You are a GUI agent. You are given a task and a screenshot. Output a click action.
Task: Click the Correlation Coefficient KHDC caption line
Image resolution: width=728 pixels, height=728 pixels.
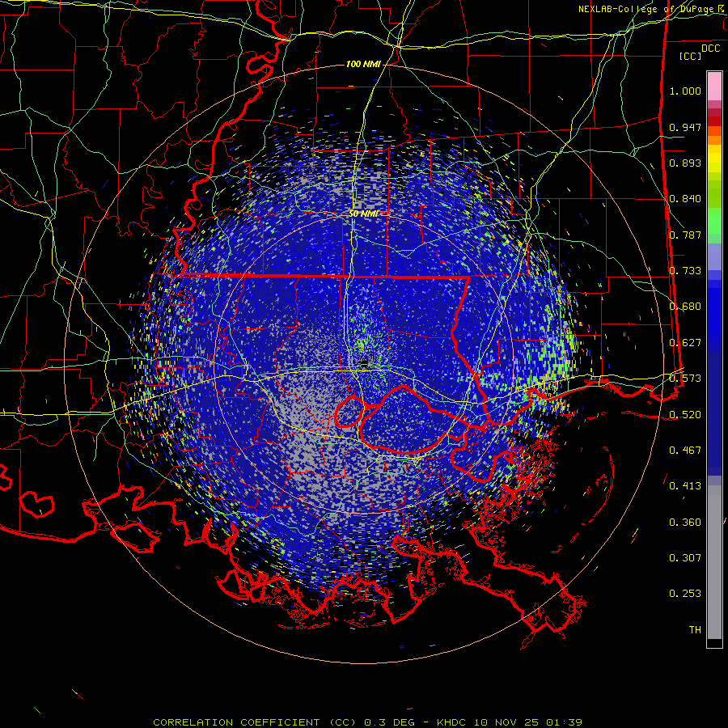click(x=367, y=722)
